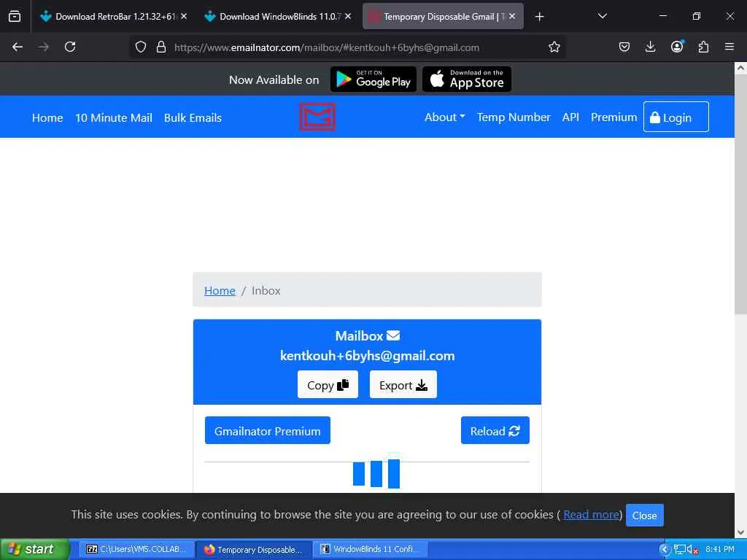
Task: Click the red Emailnator logo
Action: pos(317,117)
